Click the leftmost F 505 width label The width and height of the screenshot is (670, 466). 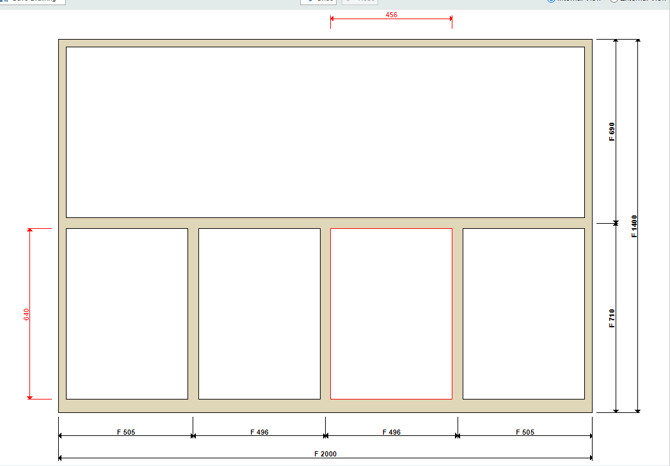[125, 432]
